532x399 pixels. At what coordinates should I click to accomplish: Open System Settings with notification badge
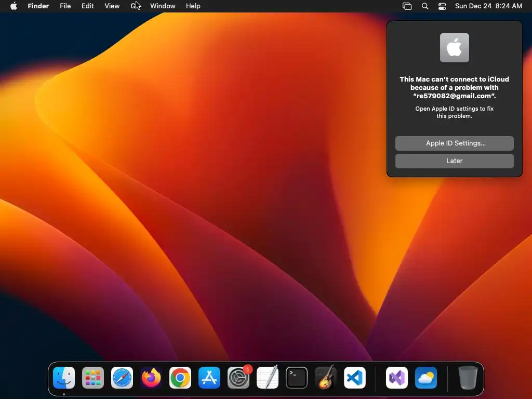pyautogui.click(x=238, y=377)
